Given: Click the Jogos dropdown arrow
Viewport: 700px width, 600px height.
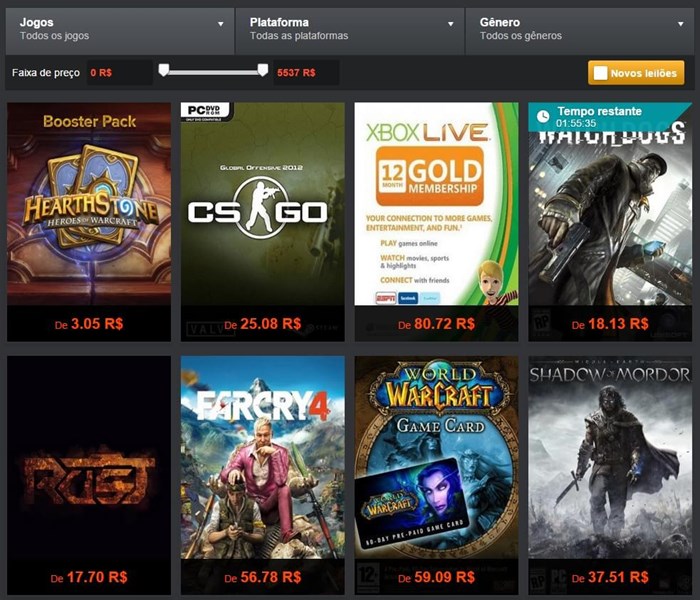Looking at the screenshot, I should [221, 24].
